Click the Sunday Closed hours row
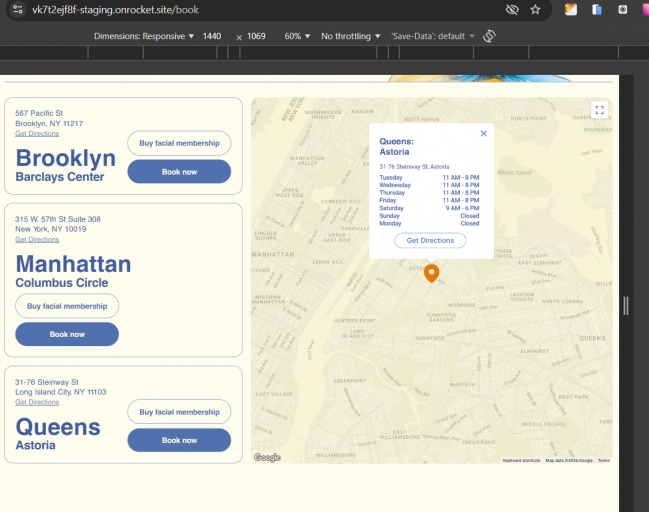 [x=429, y=216]
